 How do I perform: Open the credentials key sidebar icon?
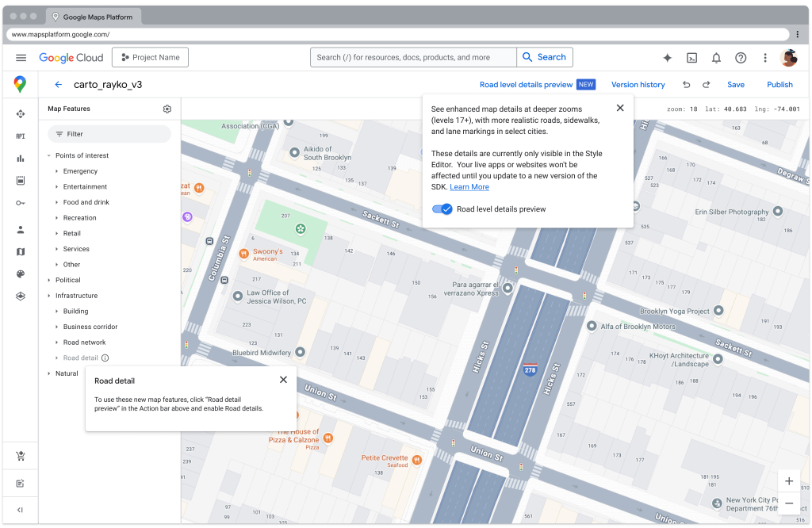20,203
